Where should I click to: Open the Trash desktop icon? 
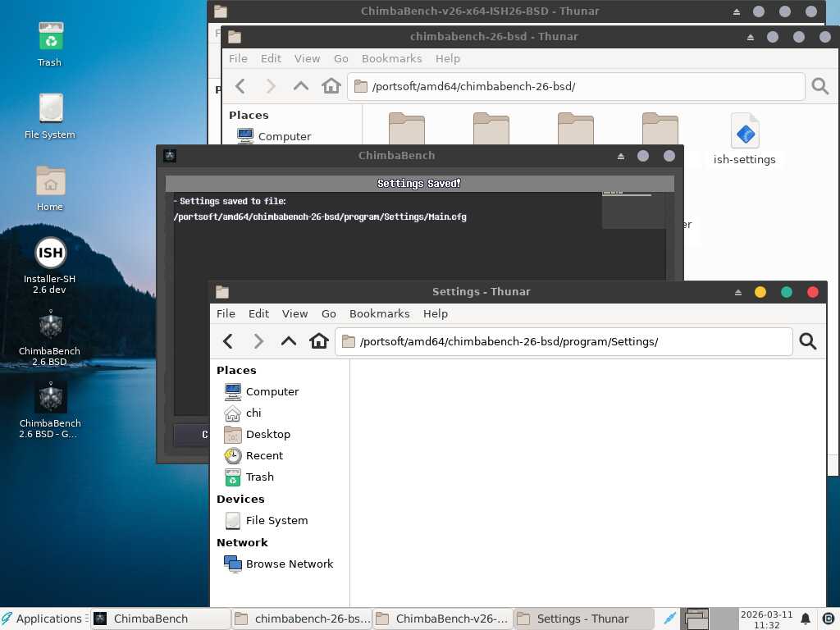click(x=50, y=44)
